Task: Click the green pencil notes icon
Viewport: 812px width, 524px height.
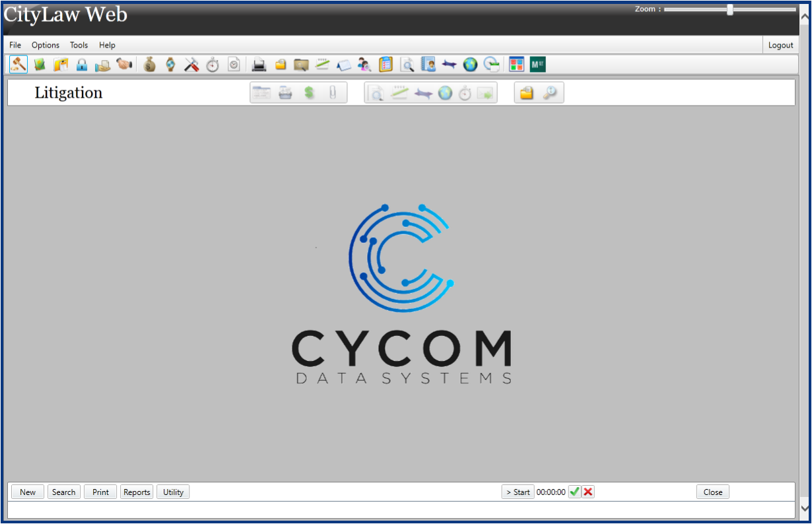Action: [x=322, y=64]
